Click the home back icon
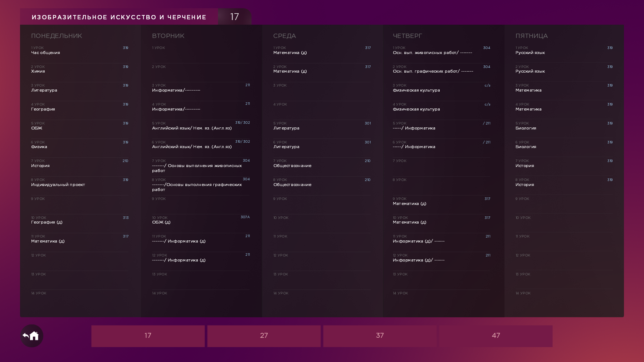This screenshot has height=362, width=644. click(x=31, y=336)
